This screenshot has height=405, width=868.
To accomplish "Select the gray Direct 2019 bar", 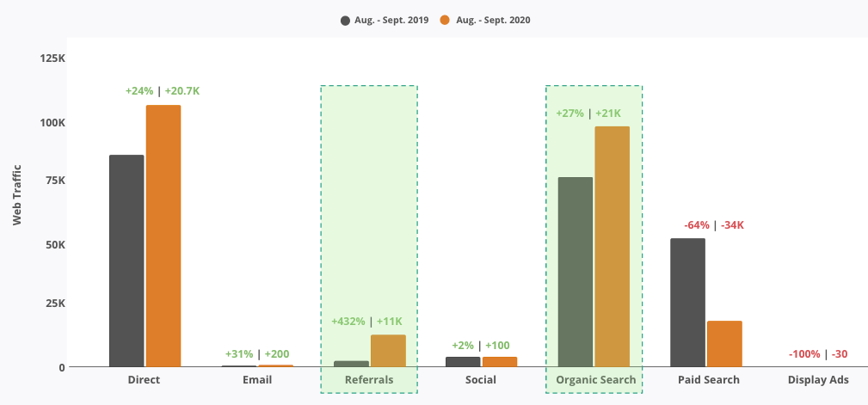I will [x=126, y=261].
